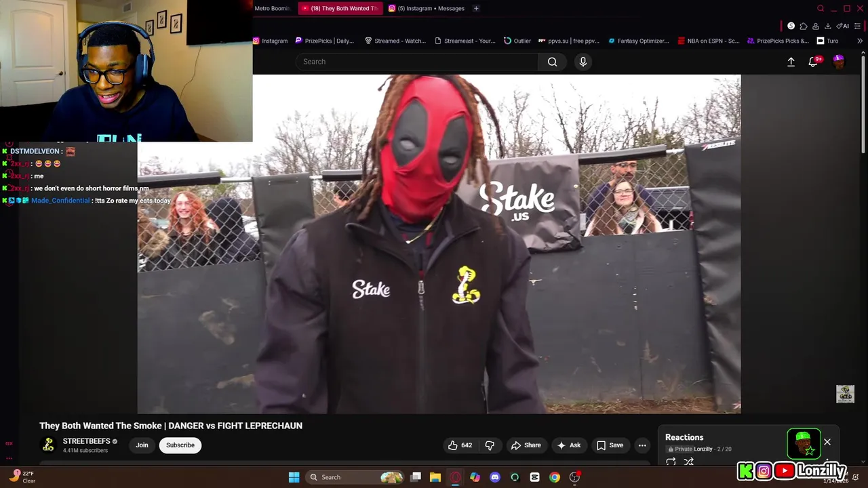Dislike the video with thumbs down
Viewport: 868px width, 488px height.
[x=490, y=445]
